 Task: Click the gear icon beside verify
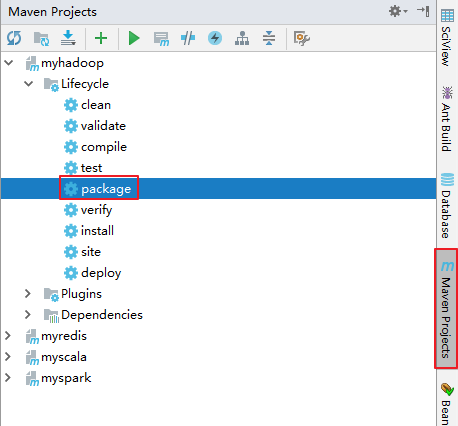[x=71, y=210]
